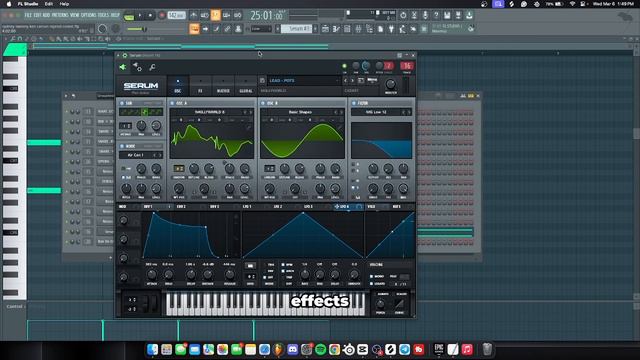
Task: Open Finder from the Dock
Action: 152,349
